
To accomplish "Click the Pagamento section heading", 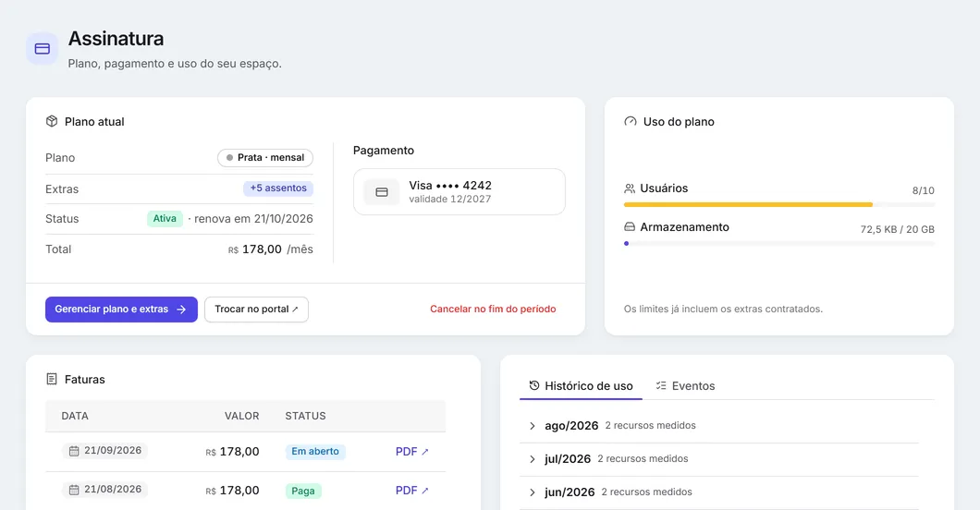I will pyautogui.click(x=384, y=151).
